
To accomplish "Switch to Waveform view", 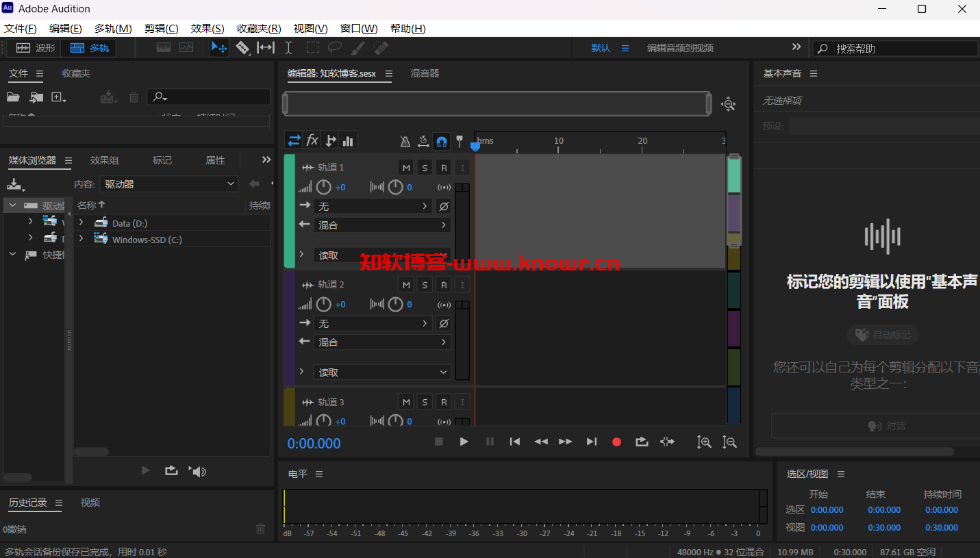I will (35, 48).
